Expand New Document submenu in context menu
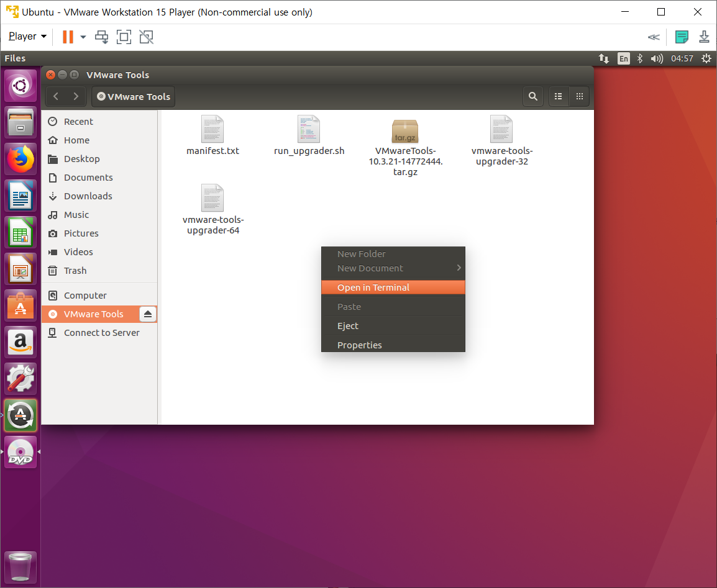The height and width of the screenshot is (588, 717). click(393, 268)
